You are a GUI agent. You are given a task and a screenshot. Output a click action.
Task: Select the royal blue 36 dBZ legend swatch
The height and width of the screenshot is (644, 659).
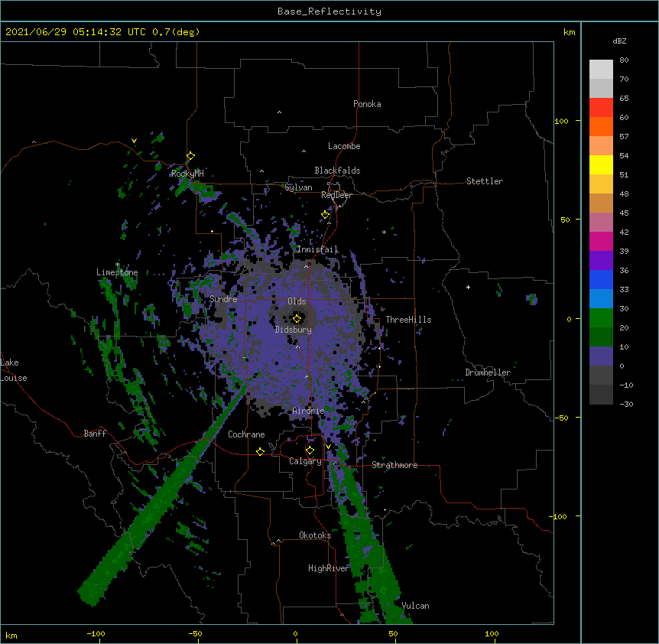pyautogui.click(x=601, y=279)
